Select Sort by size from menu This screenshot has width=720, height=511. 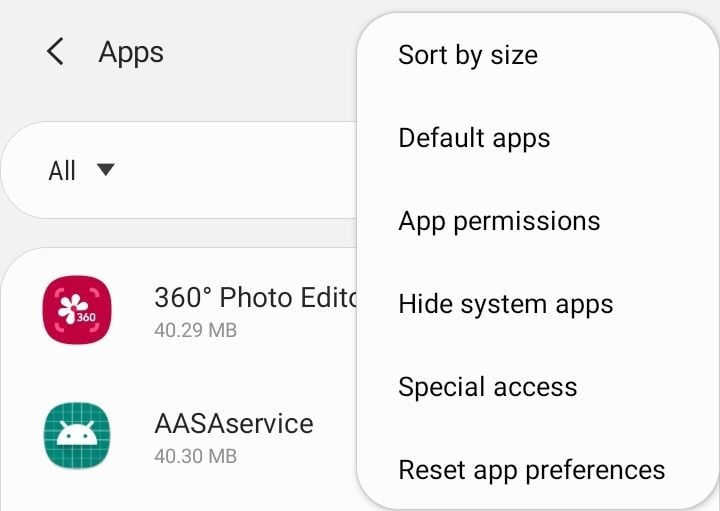coord(468,55)
